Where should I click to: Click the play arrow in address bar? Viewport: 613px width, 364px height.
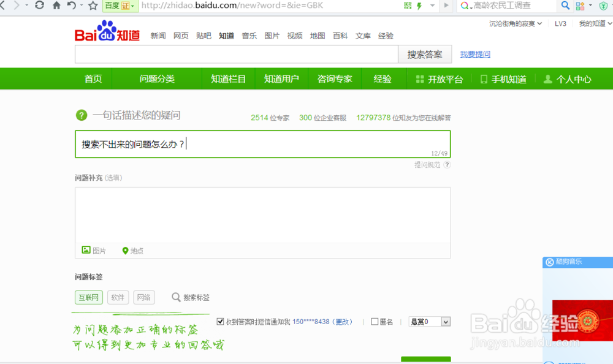point(446,6)
